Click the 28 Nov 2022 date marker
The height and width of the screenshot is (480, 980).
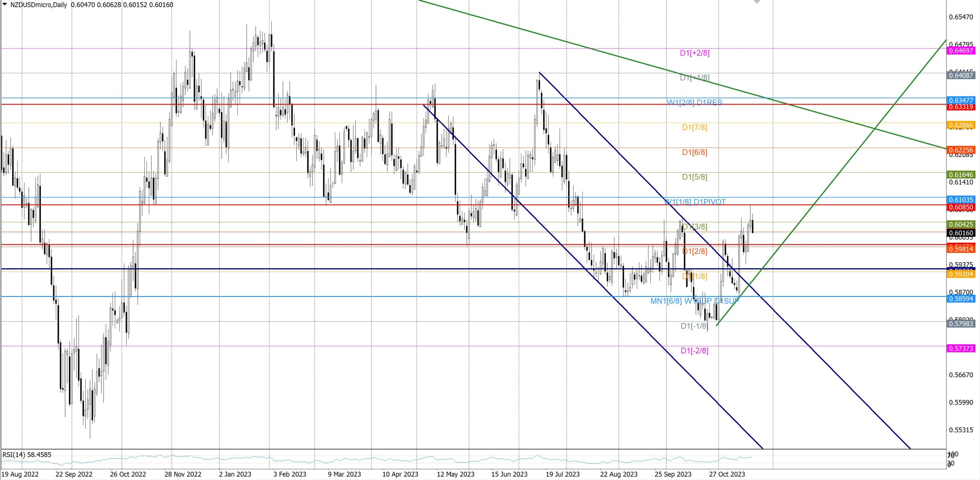click(183, 474)
